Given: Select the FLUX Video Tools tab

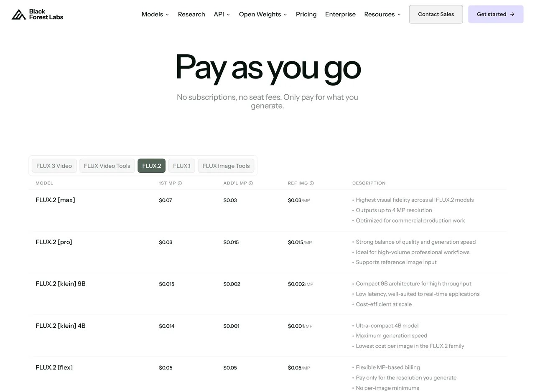Looking at the screenshot, I should (107, 166).
